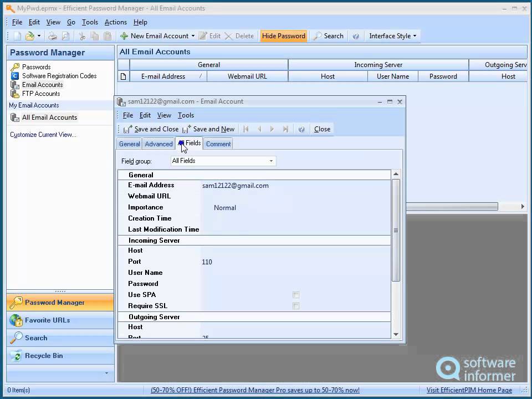Sort by E-mail Address column header
The image size is (532, 399).
click(x=168, y=76)
